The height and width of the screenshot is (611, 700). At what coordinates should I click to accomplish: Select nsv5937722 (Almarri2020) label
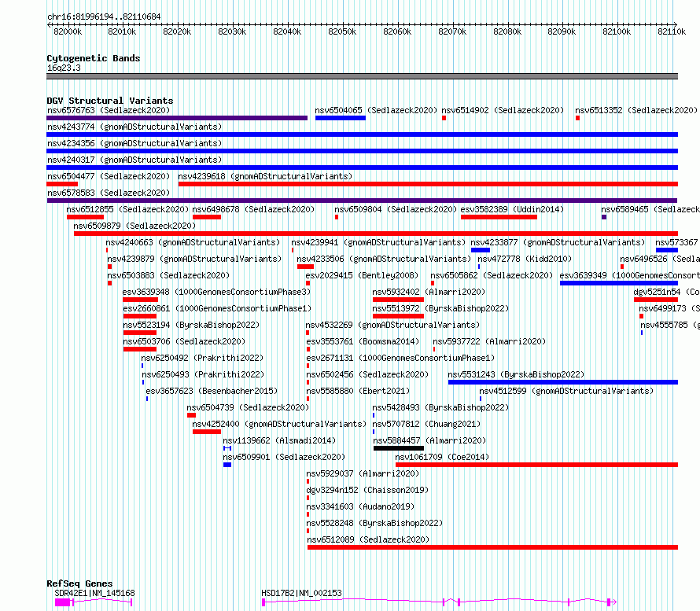(x=489, y=341)
